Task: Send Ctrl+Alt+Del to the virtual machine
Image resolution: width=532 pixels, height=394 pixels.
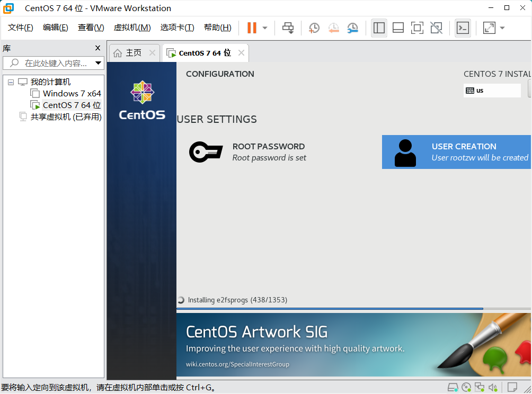Action: (x=288, y=28)
